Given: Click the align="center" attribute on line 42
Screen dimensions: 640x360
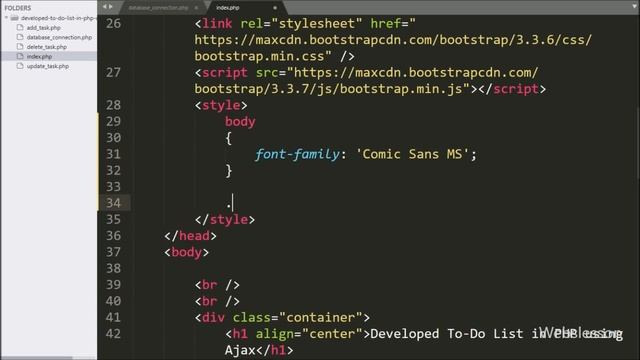Looking at the screenshot, I should (x=309, y=334).
